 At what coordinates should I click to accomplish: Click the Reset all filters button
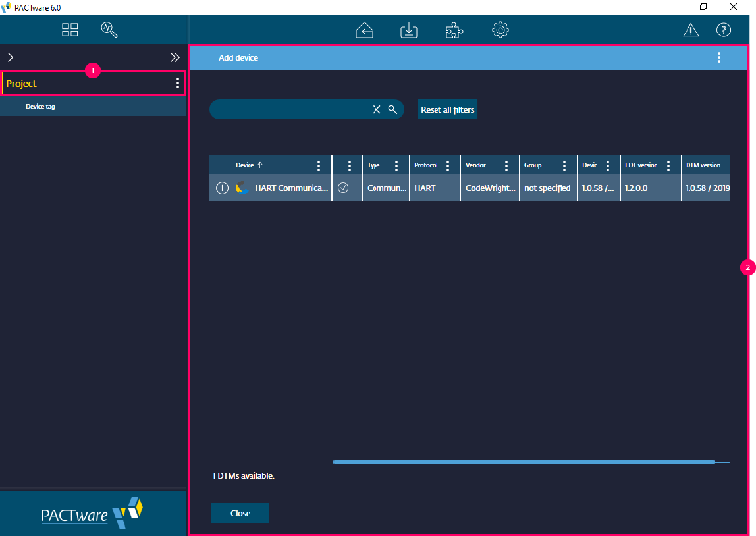447,109
